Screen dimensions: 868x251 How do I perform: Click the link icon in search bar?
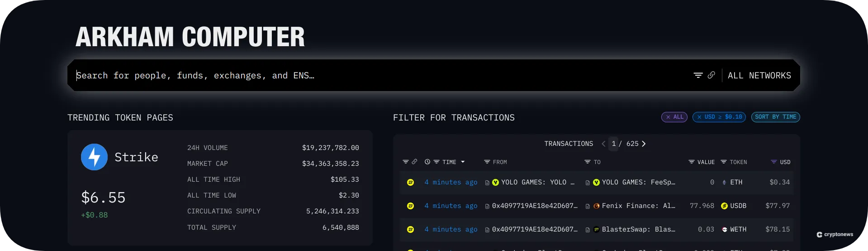711,75
